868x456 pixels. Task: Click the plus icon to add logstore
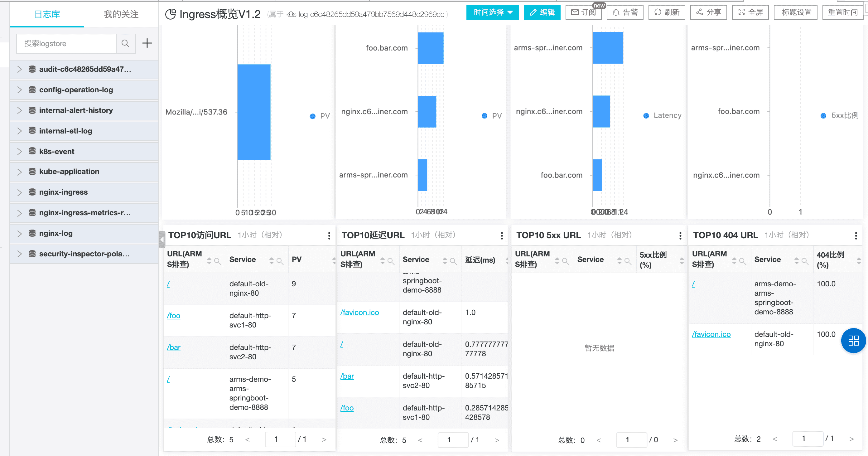pos(147,43)
